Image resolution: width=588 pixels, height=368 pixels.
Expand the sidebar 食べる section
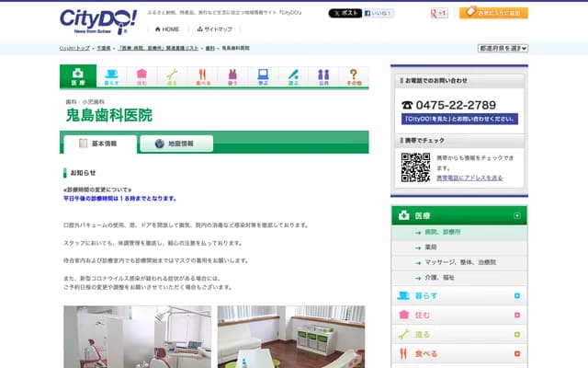(x=517, y=353)
